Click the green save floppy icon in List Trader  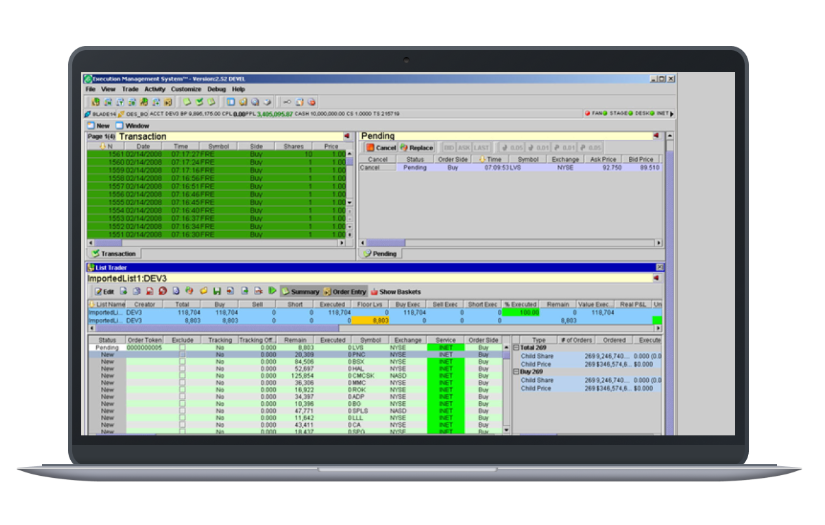(x=217, y=291)
